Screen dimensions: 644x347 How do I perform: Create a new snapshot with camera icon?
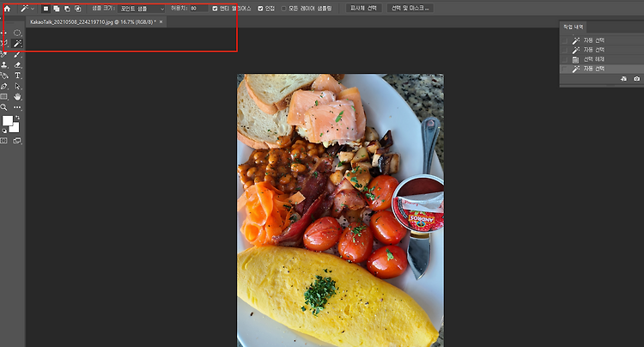coord(636,78)
